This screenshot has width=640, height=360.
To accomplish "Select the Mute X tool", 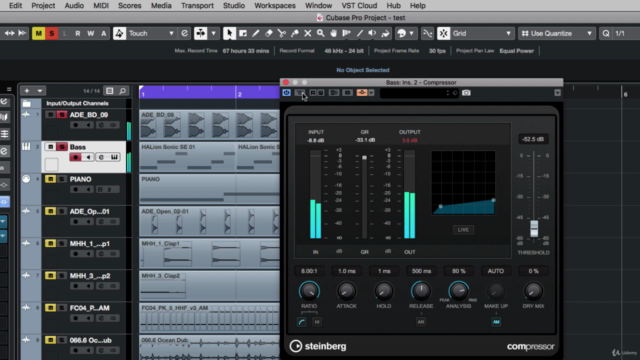I will (x=308, y=33).
